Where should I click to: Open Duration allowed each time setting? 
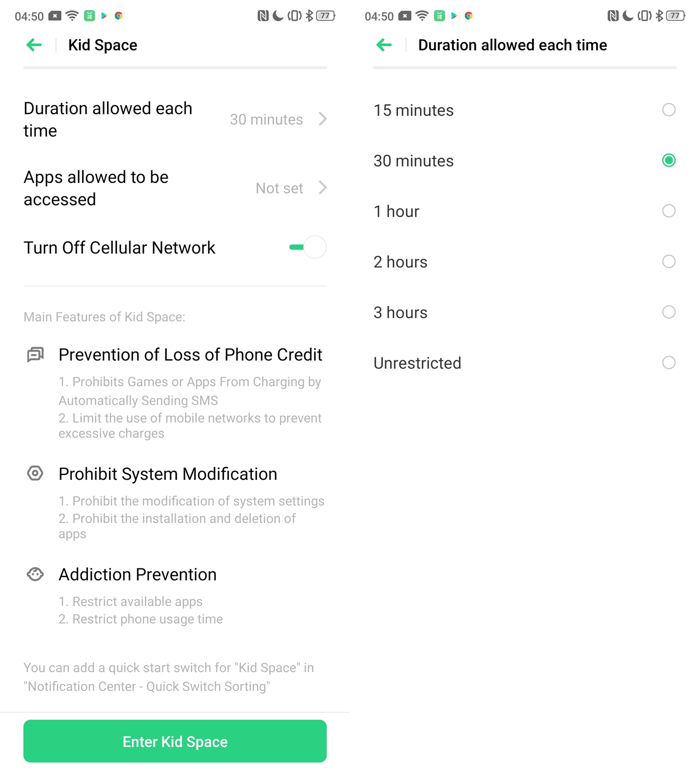175,119
